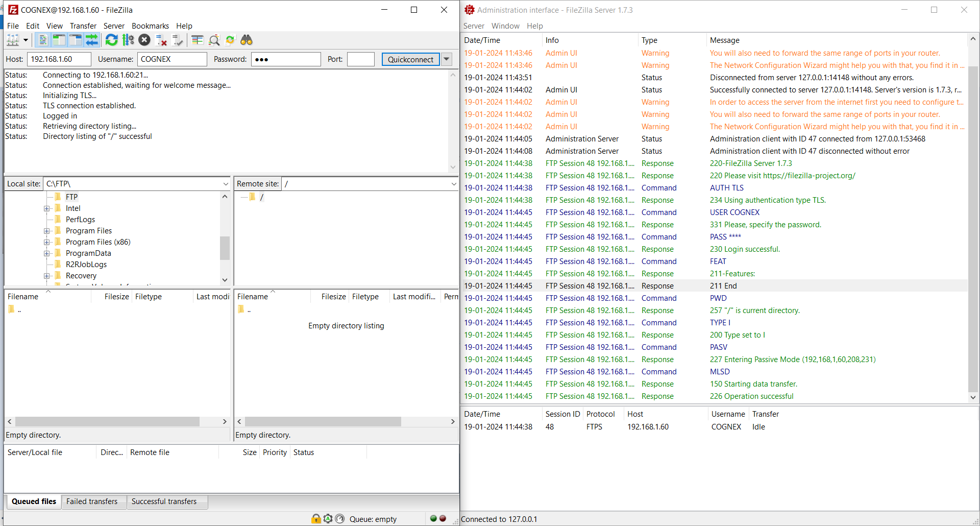Select the root folder in remote tree
Image resolution: width=980 pixels, height=526 pixels.
click(262, 197)
